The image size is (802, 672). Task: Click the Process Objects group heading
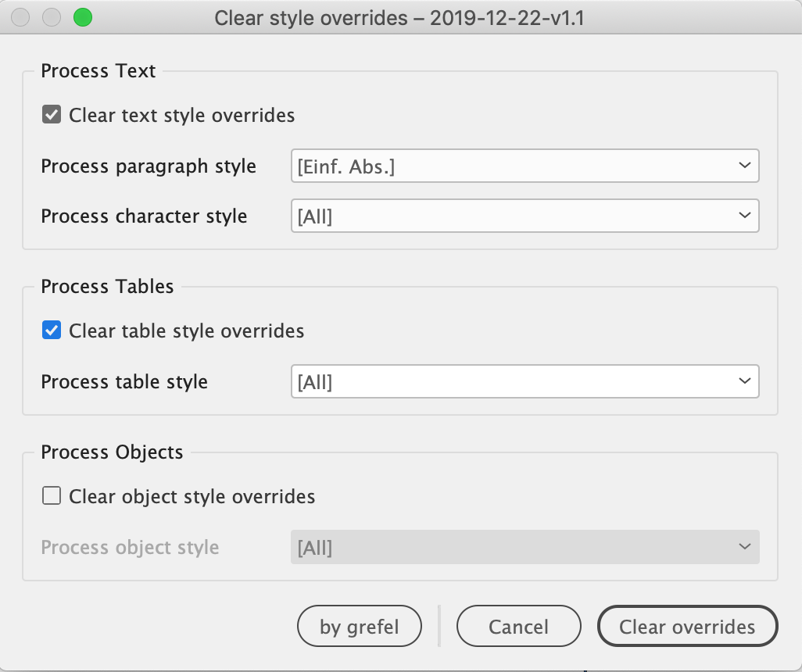click(x=112, y=452)
